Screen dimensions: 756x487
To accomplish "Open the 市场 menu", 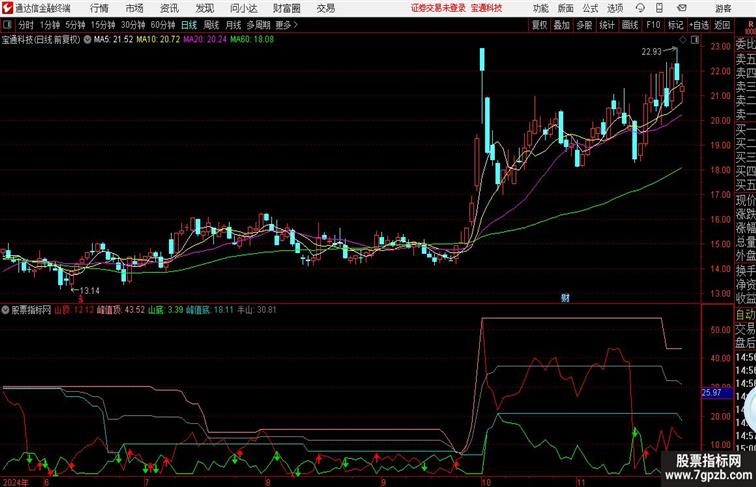I will click(x=135, y=8).
